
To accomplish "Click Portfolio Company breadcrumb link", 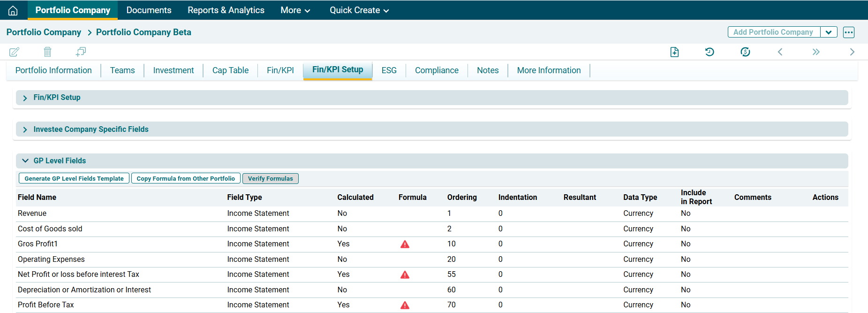I will coord(44,32).
